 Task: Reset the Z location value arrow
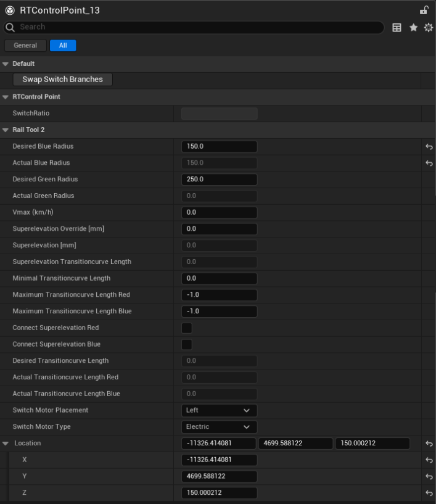click(x=429, y=493)
